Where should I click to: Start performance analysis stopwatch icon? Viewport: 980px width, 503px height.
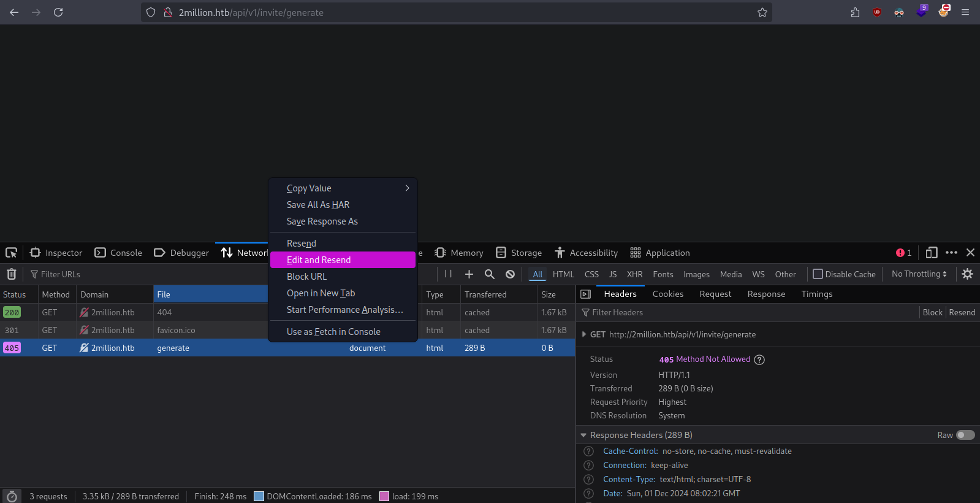pyautogui.click(x=12, y=496)
